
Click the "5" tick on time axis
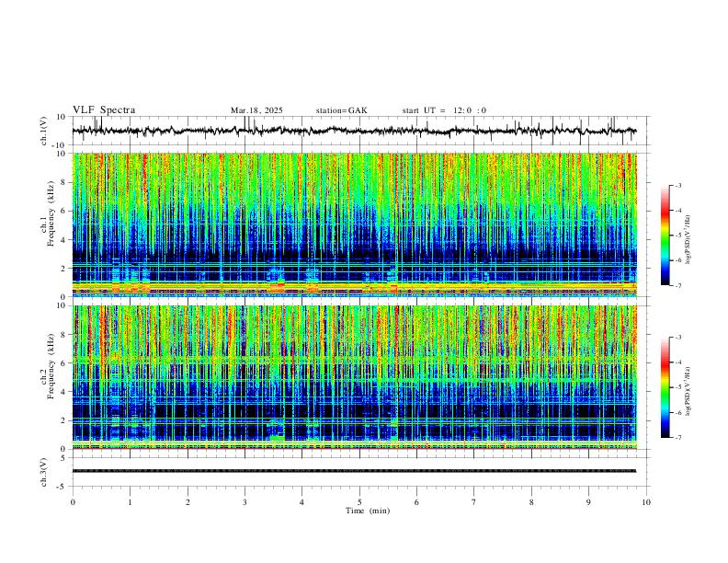click(359, 502)
